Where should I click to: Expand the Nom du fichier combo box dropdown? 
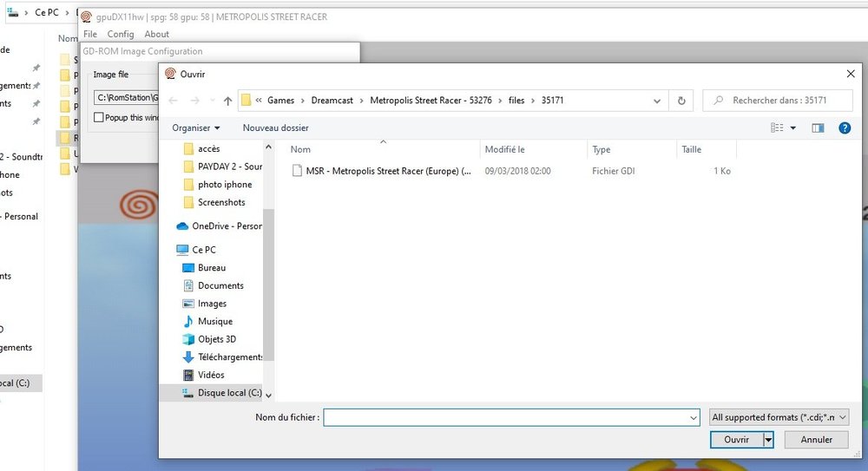[694, 418]
